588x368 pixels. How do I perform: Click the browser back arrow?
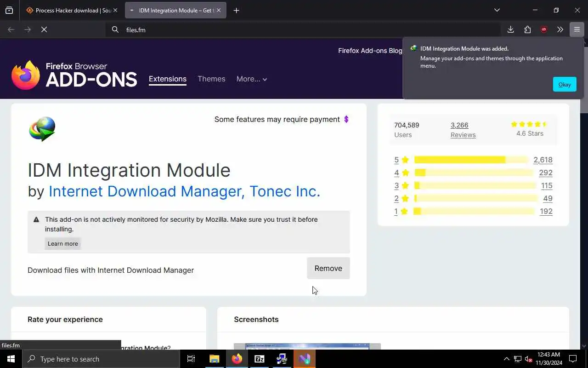click(11, 29)
